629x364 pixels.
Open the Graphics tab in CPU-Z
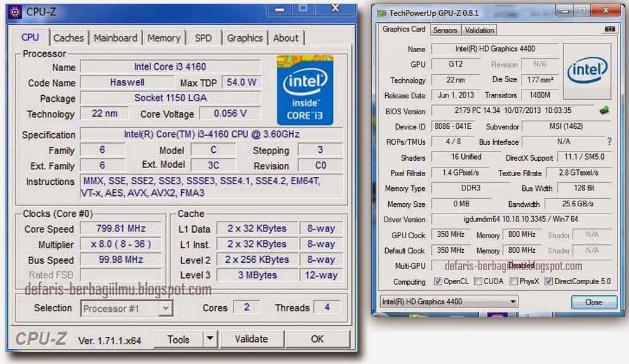245,37
